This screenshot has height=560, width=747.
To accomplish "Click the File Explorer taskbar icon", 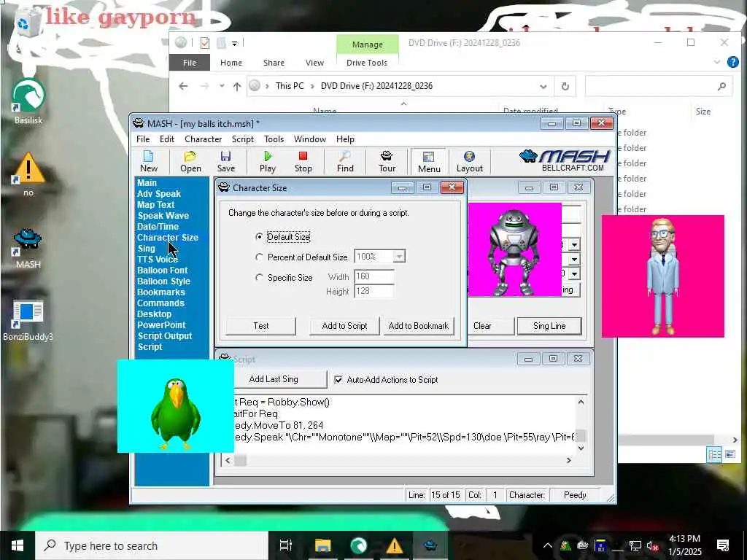I will pyautogui.click(x=322, y=545).
